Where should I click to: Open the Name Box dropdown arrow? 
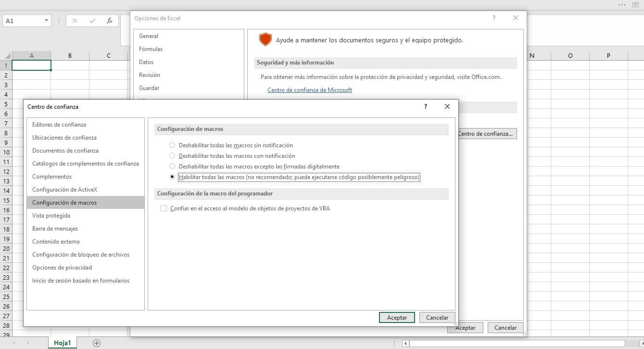[47, 21]
